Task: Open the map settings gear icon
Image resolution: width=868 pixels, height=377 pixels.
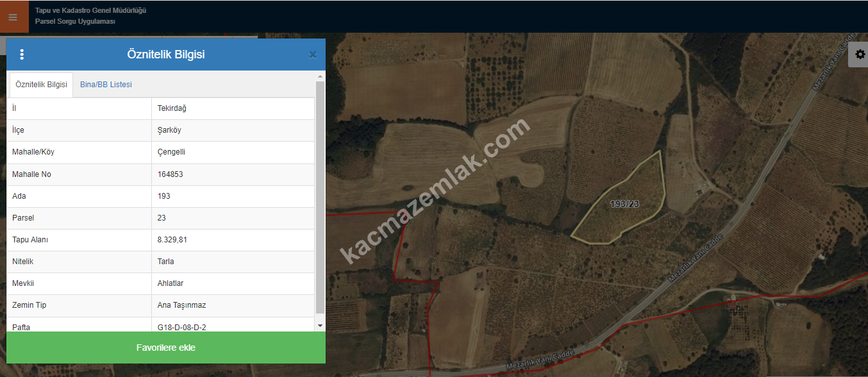Action: [859, 54]
